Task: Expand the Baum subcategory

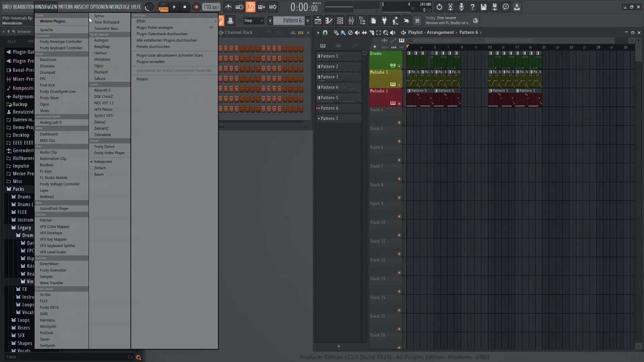Action: click(99, 174)
